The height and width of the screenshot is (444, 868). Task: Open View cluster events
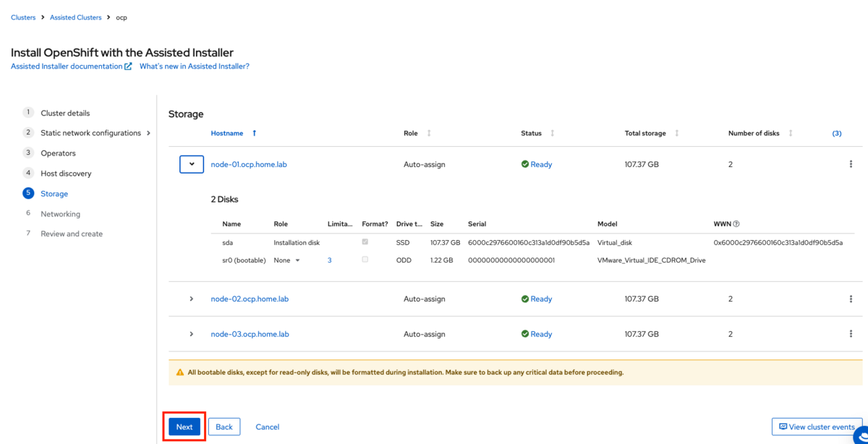click(x=817, y=427)
